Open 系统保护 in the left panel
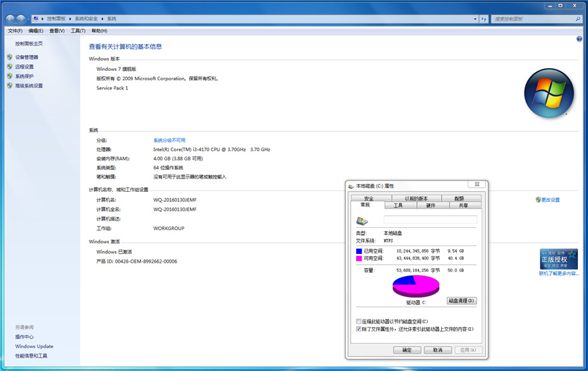The width and height of the screenshot is (588, 371). (x=24, y=76)
